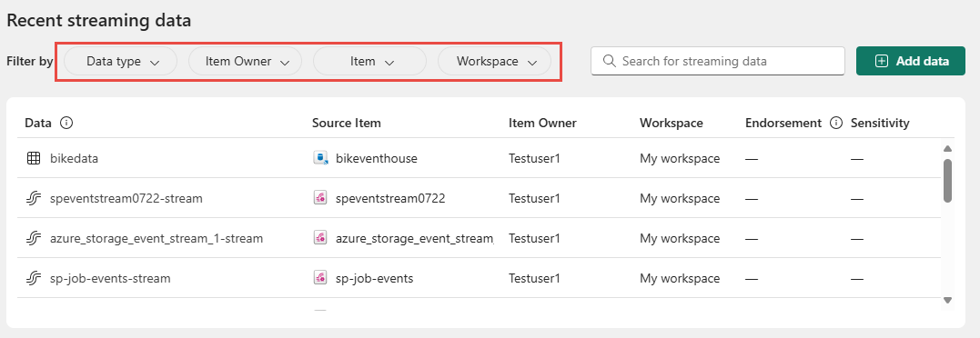
Task: Click the info icon next to Data column
Action: click(66, 123)
